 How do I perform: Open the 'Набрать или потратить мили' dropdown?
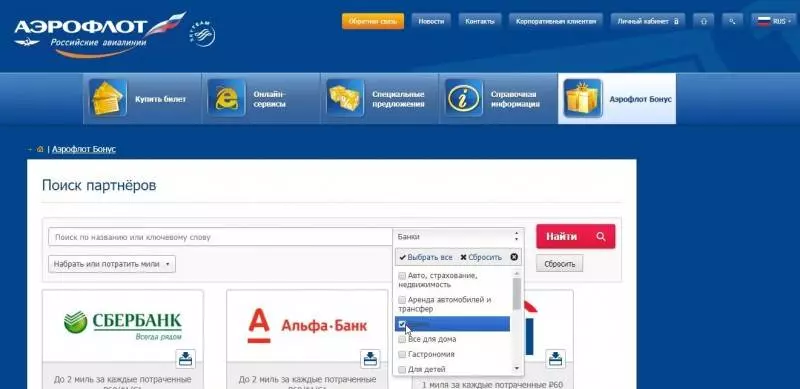(112, 264)
